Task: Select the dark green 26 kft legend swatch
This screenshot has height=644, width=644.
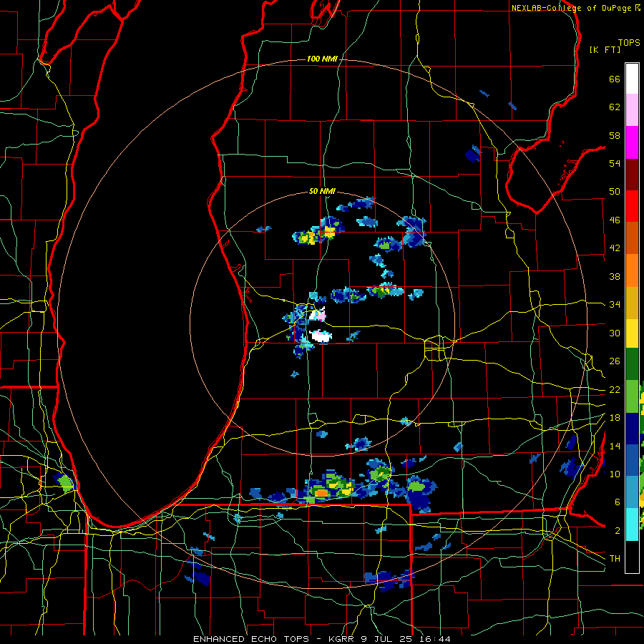Action: [x=632, y=364]
